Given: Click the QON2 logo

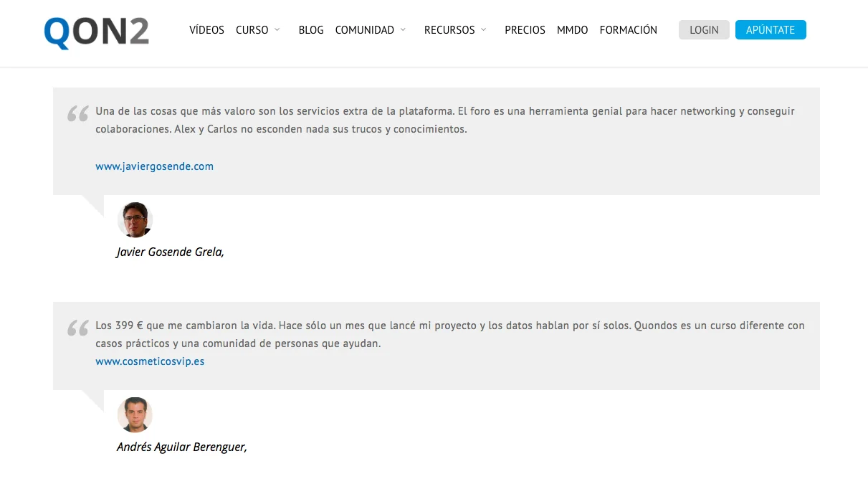Looking at the screenshot, I should pyautogui.click(x=96, y=33).
